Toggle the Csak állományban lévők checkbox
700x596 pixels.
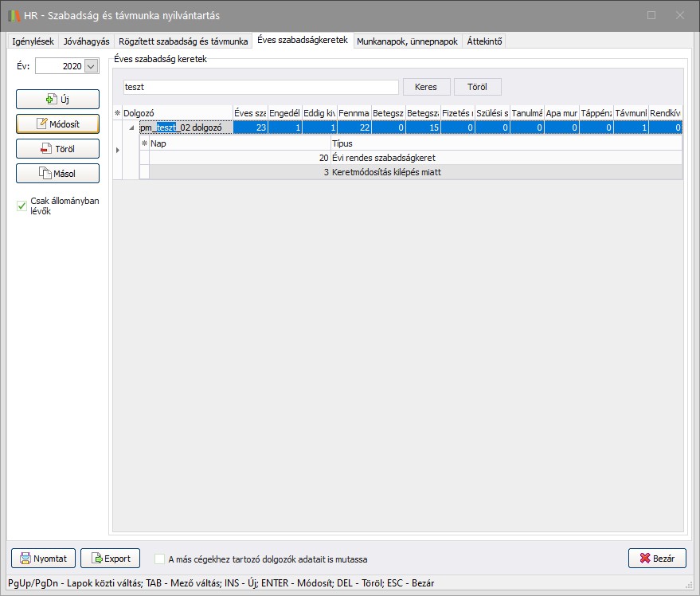point(22,206)
